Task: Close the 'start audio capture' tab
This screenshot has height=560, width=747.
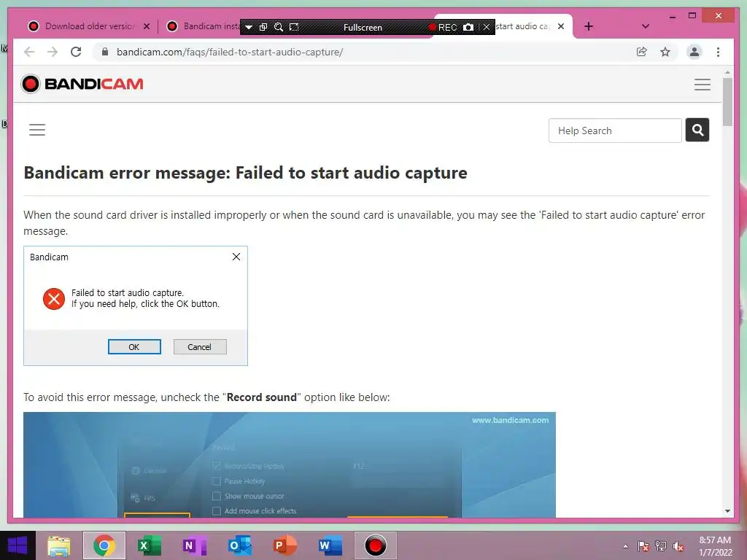Action: click(x=561, y=26)
